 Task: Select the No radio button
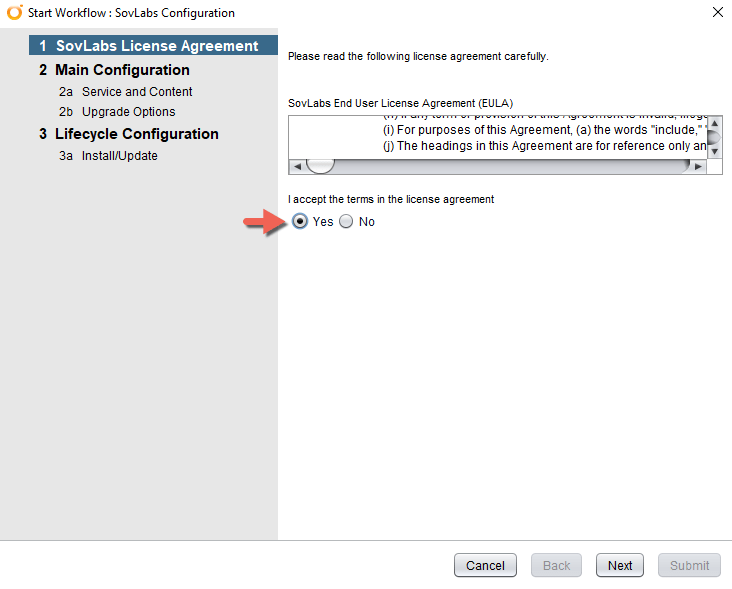347,222
